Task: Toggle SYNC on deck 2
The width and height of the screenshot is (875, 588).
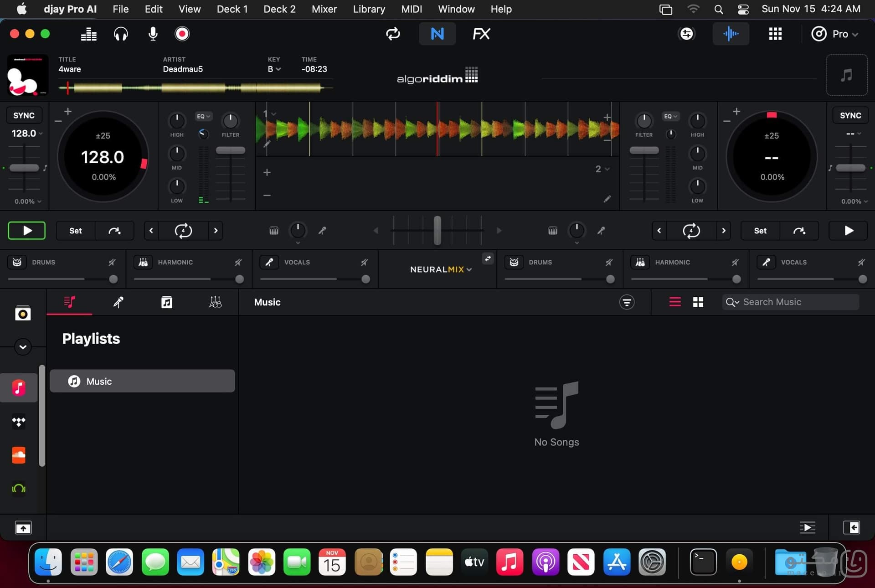Action: click(850, 115)
